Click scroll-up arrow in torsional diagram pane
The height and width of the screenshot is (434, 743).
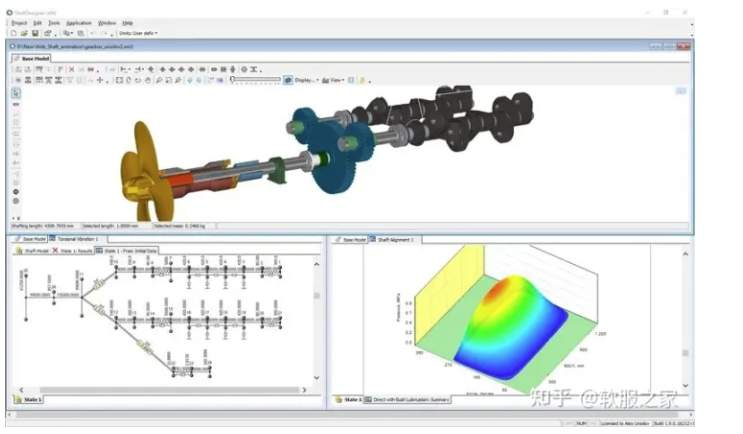(x=317, y=264)
